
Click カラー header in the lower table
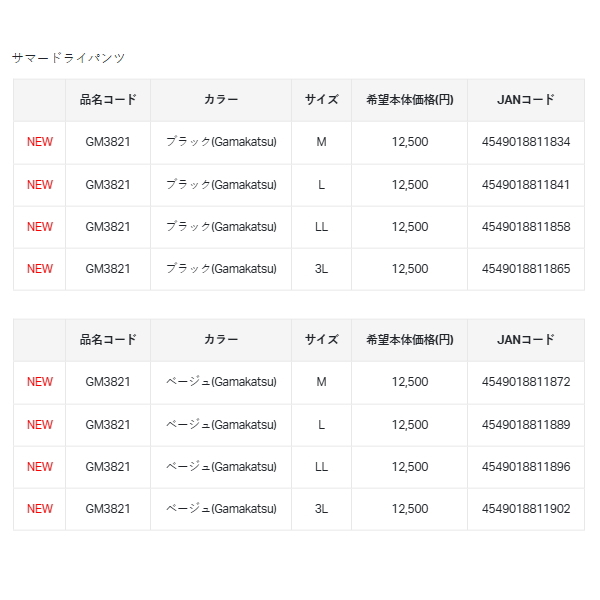click(221, 340)
